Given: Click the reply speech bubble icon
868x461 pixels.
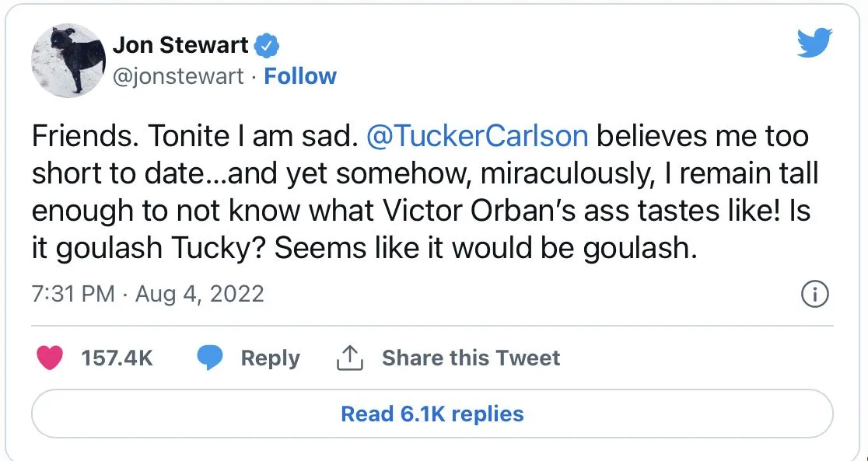Looking at the screenshot, I should coord(209,358).
